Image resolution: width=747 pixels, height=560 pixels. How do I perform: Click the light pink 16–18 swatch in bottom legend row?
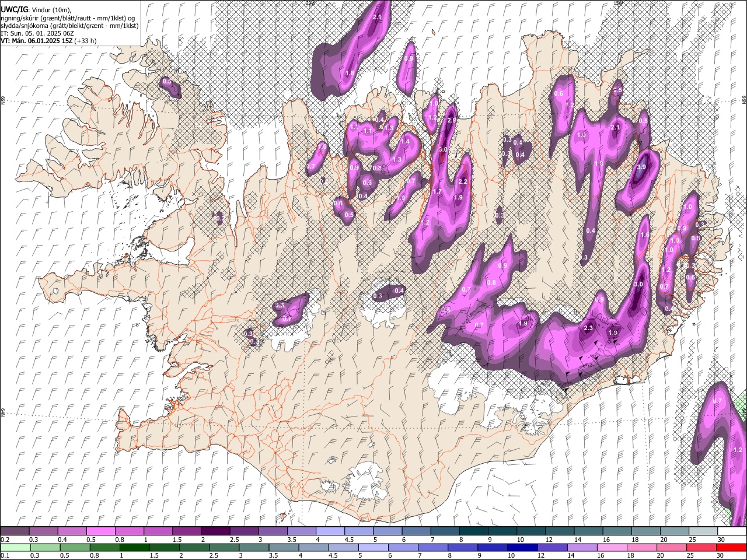coord(612,548)
